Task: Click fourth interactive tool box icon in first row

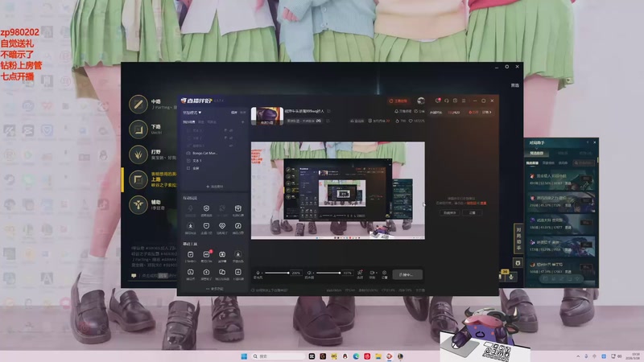Action: (237, 208)
